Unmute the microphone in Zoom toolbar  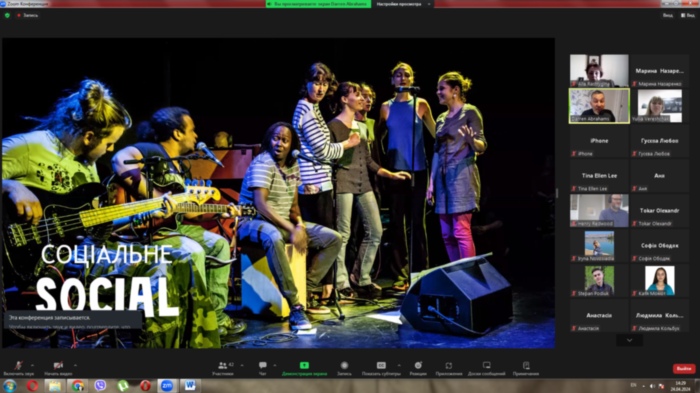click(x=18, y=368)
